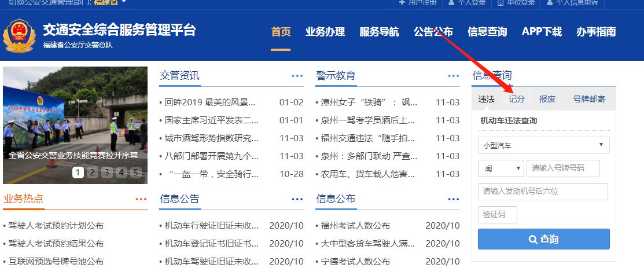Click the 全省公安交警业务技能竞赛拉开序幕 caption
Viewport: 644px width, 268px height.
73,155
